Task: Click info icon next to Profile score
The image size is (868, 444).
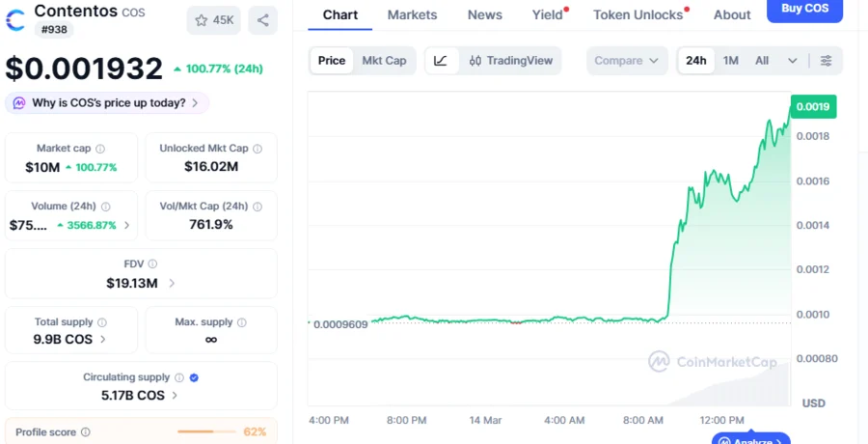Action: tap(86, 432)
